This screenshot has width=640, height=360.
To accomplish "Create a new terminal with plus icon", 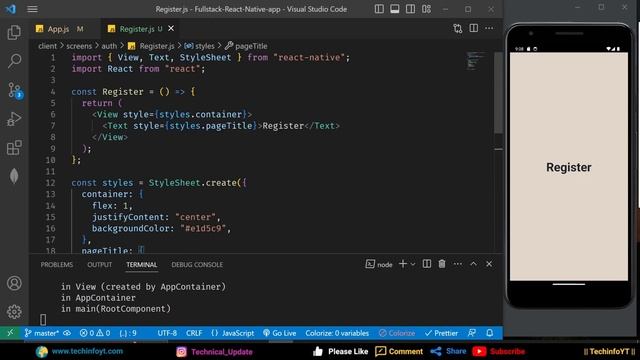I will [402, 264].
